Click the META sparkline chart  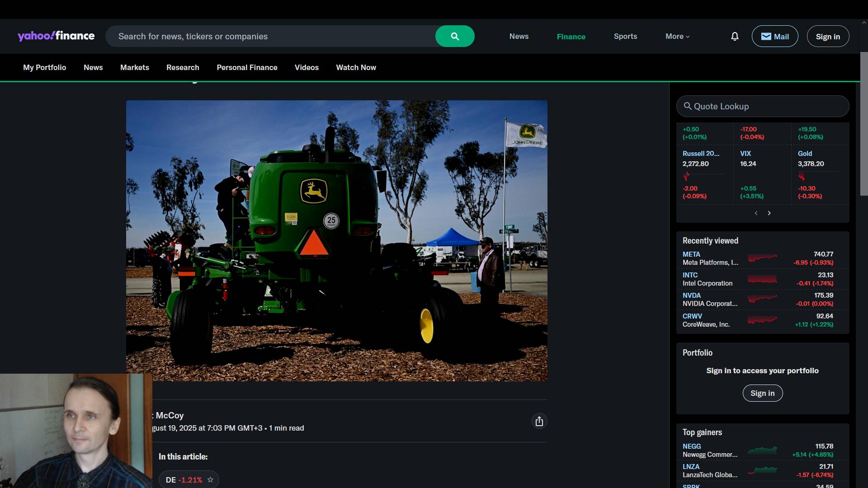762,258
